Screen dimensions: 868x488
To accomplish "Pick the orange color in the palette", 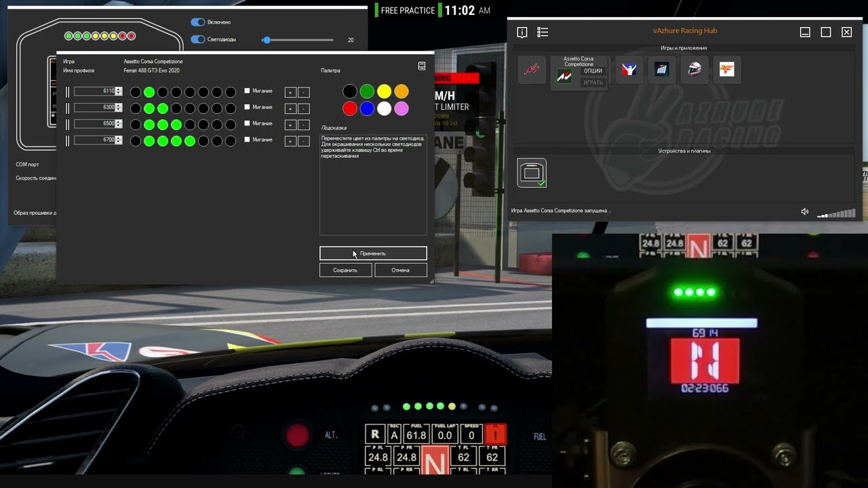I will click(x=402, y=91).
